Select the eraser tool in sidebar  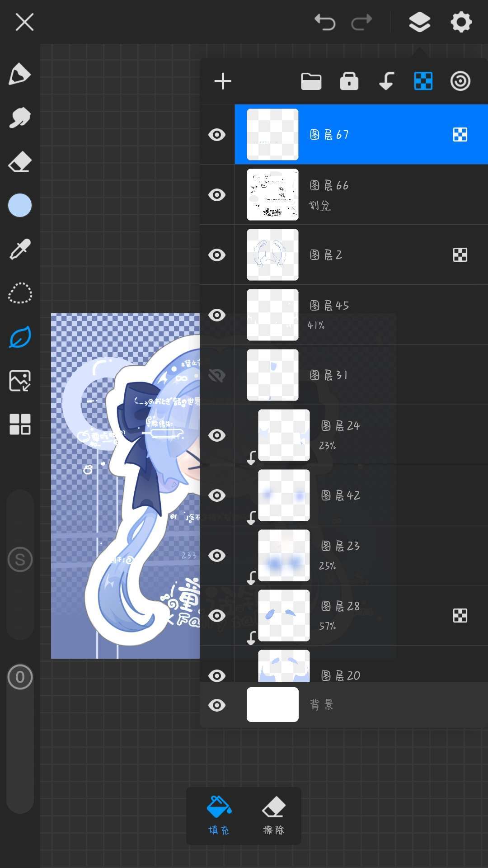click(20, 162)
